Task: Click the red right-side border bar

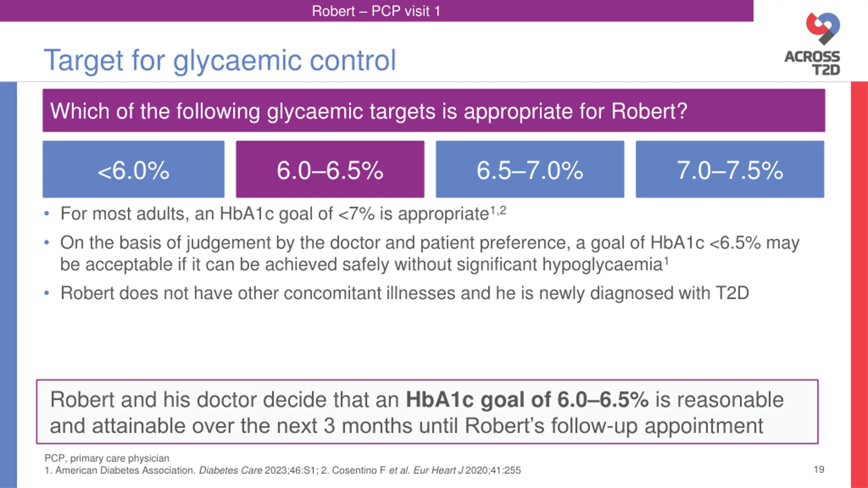Action: [x=859, y=285]
